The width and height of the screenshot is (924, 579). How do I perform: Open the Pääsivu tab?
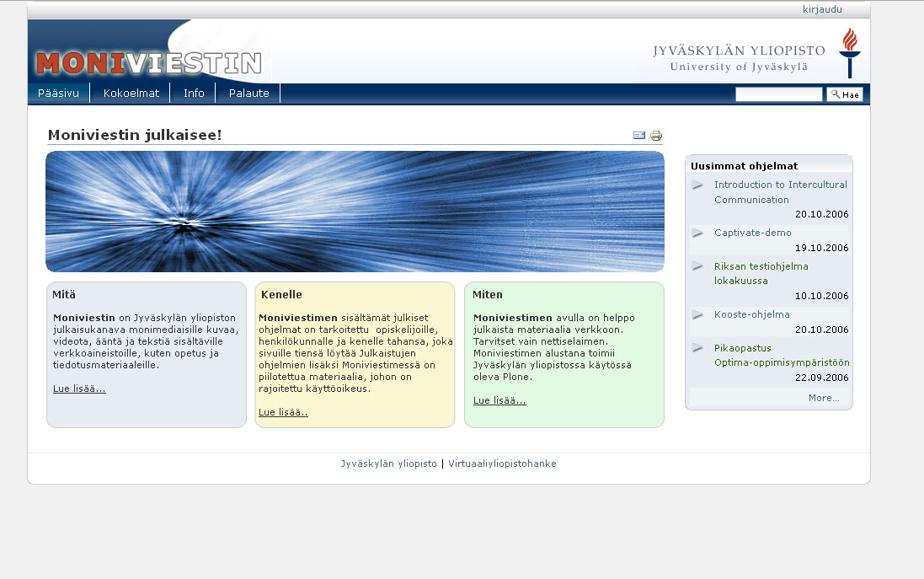click(58, 94)
